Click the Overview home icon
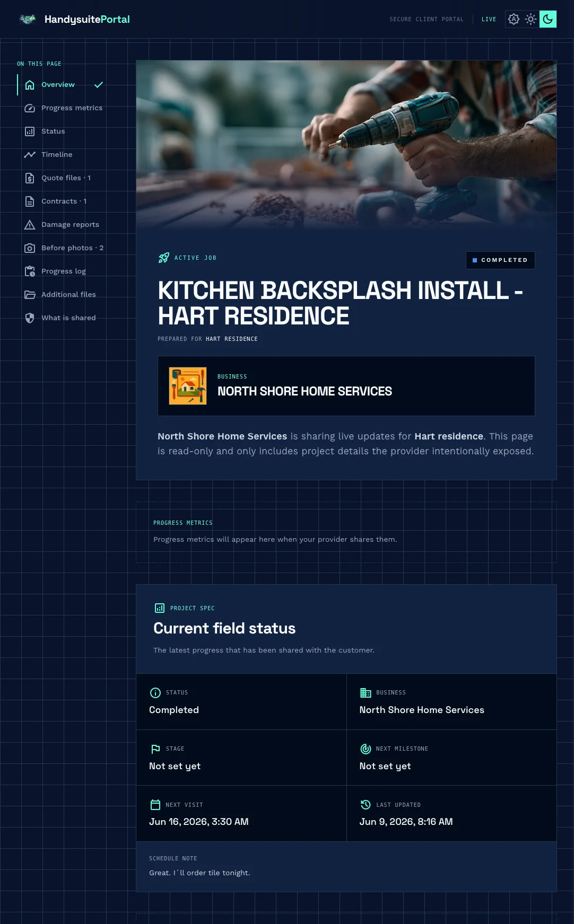The width and height of the screenshot is (574, 924). (x=30, y=85)
